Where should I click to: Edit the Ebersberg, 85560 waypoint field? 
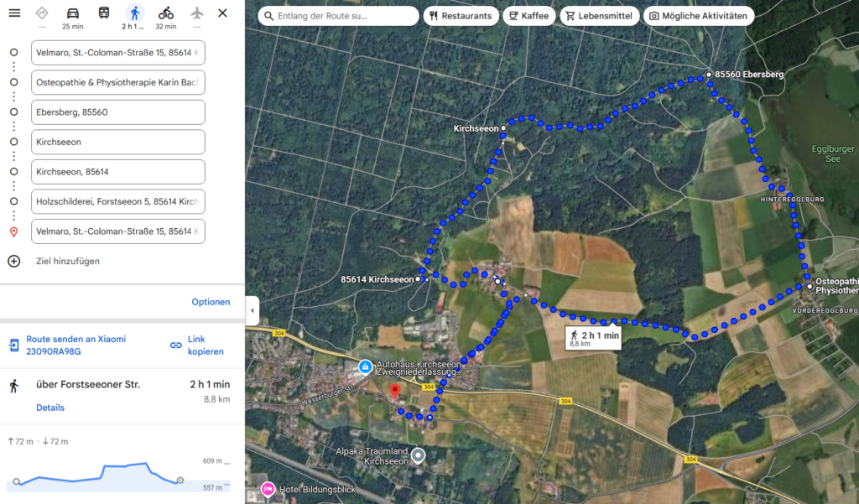[118, 112]
